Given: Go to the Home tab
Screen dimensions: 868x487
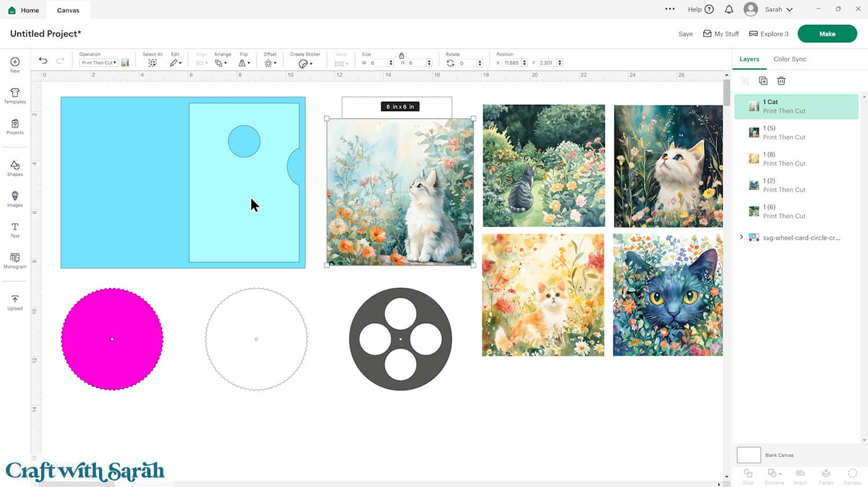Looking at the screenshot, I should [24, 10].
